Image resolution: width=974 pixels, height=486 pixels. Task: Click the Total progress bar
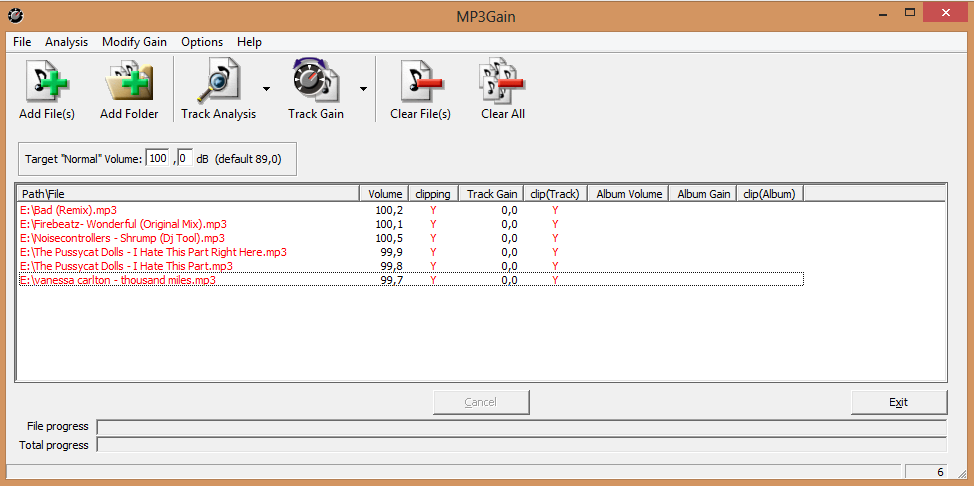tap(522, 445)
